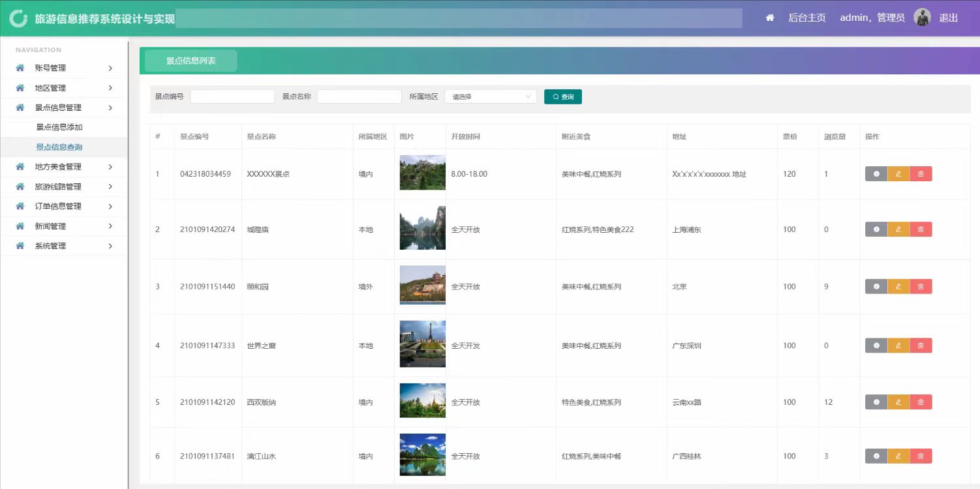Click house icon beside 系统管理

click(20, 246)
